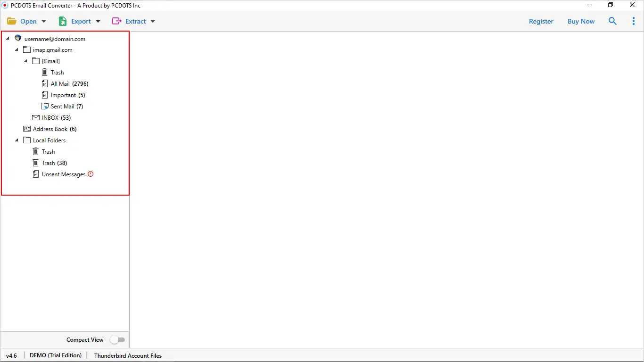
Task: Collapse the Local Folders arrow
Action: pyautogui.click(x=17, y=140)
